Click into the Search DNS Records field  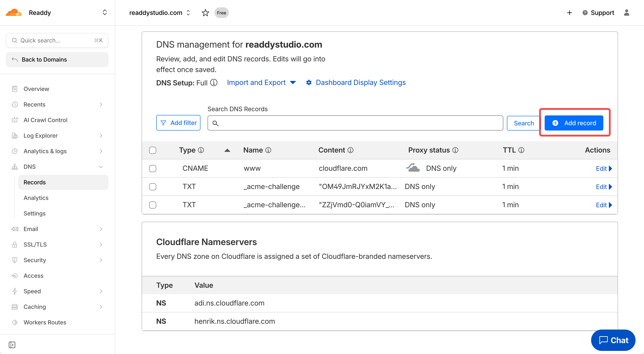355,123
